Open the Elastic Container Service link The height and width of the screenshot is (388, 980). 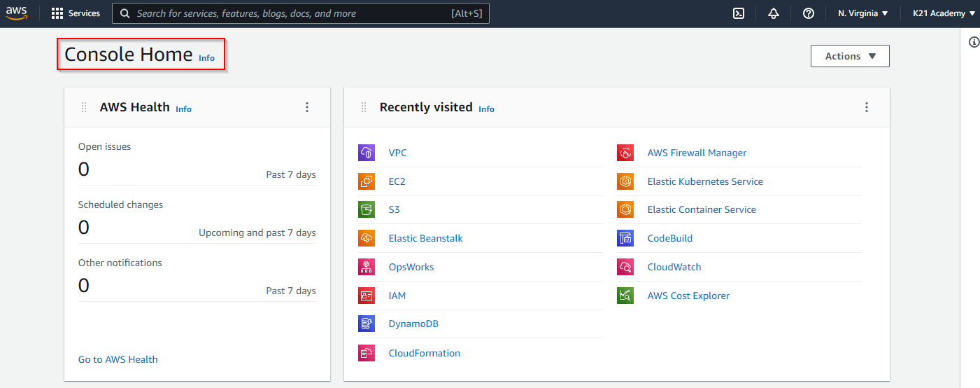point(702,209)
